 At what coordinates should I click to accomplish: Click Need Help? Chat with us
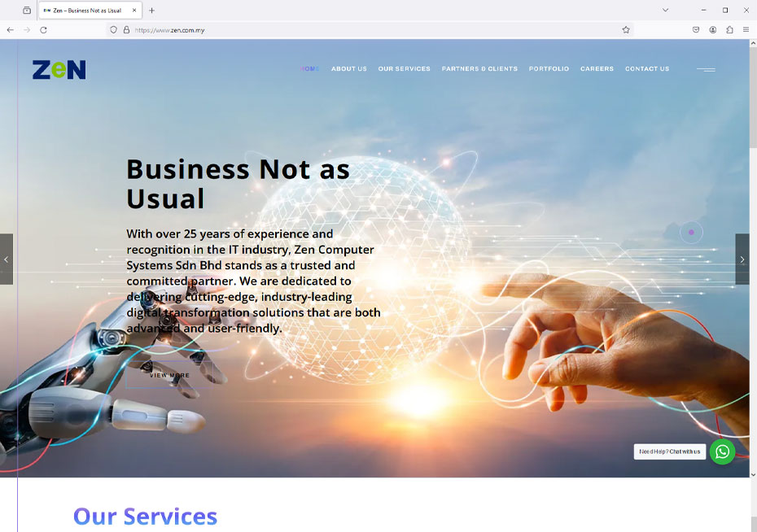[x=670, y=451]
